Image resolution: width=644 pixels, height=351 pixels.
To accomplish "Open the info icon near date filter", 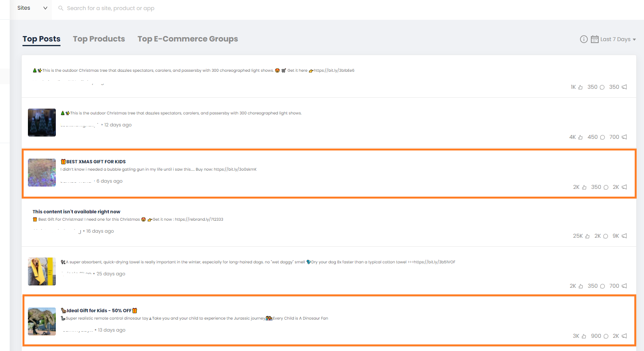I will (x=584, y=39).
